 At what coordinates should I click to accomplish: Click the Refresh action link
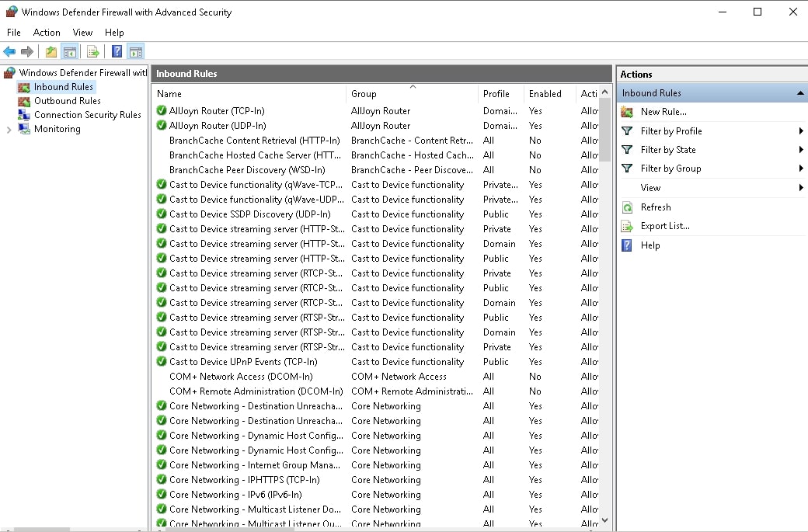656,207
